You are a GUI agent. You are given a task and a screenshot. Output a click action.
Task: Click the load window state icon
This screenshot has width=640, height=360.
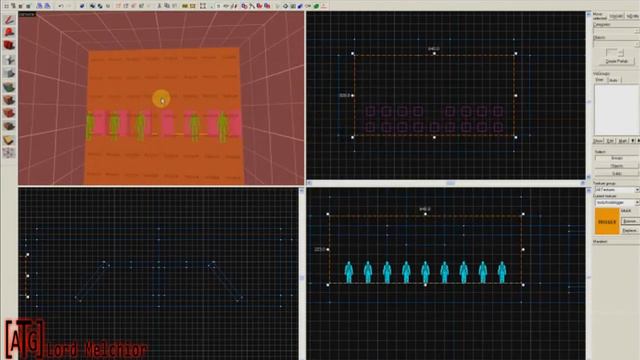pyautogui.click(x=40, y=6)
